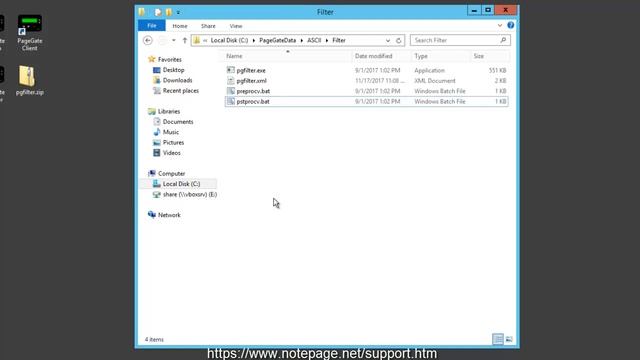This screenshot has height=360, width=640.
Task: Click 551 KB size cell
Action: [498, 70]
